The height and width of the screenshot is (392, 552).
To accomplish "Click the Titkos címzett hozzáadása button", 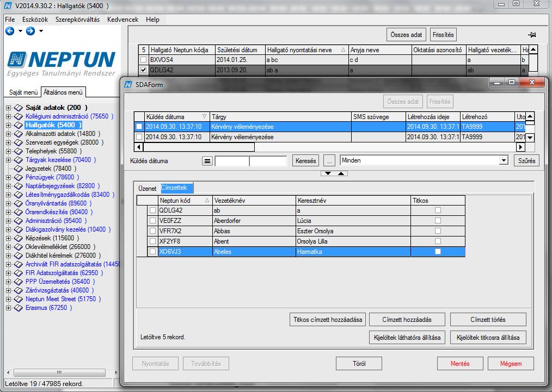I will coord(328,320).
